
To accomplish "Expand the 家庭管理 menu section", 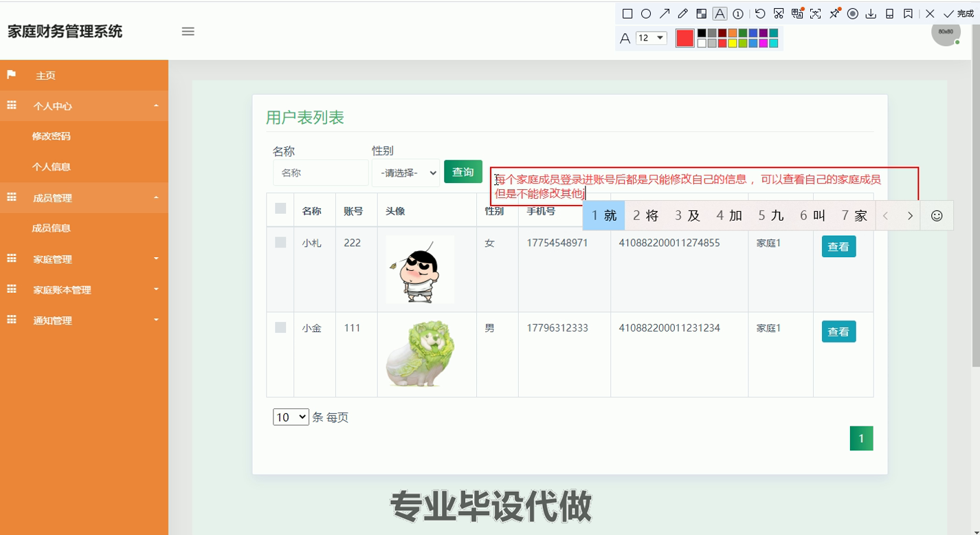I will coord(84,259).
